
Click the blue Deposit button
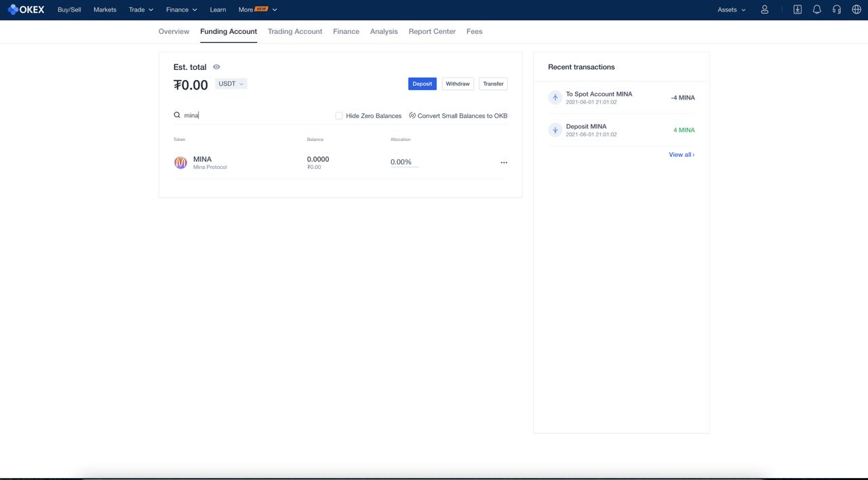[422, 84]
